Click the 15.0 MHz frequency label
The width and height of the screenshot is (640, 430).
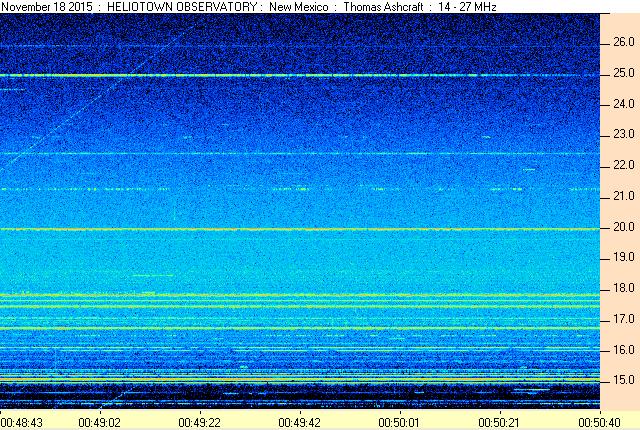point(624,380)
